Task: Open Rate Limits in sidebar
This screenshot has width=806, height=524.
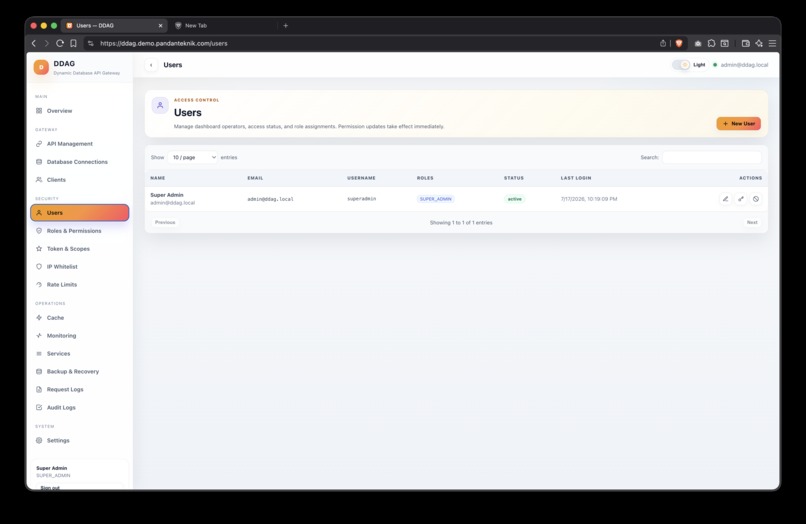Action: pos(80,284)
